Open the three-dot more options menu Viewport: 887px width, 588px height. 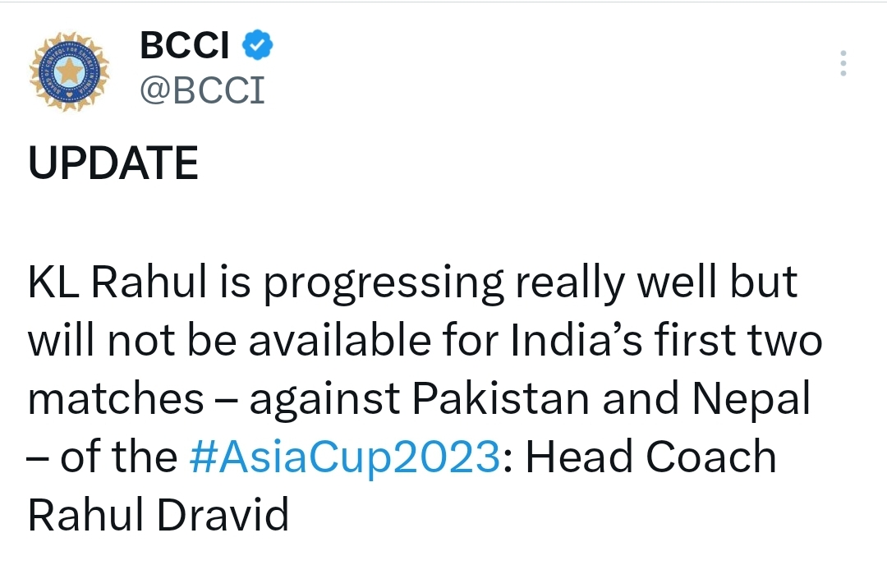pyautogui.click(x=843, y=63)
